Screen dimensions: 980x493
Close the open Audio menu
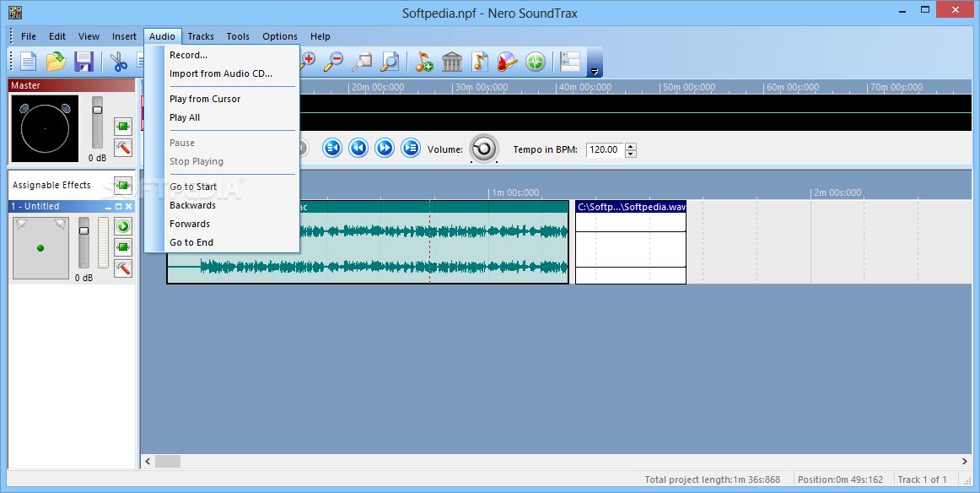click(163, 36)
